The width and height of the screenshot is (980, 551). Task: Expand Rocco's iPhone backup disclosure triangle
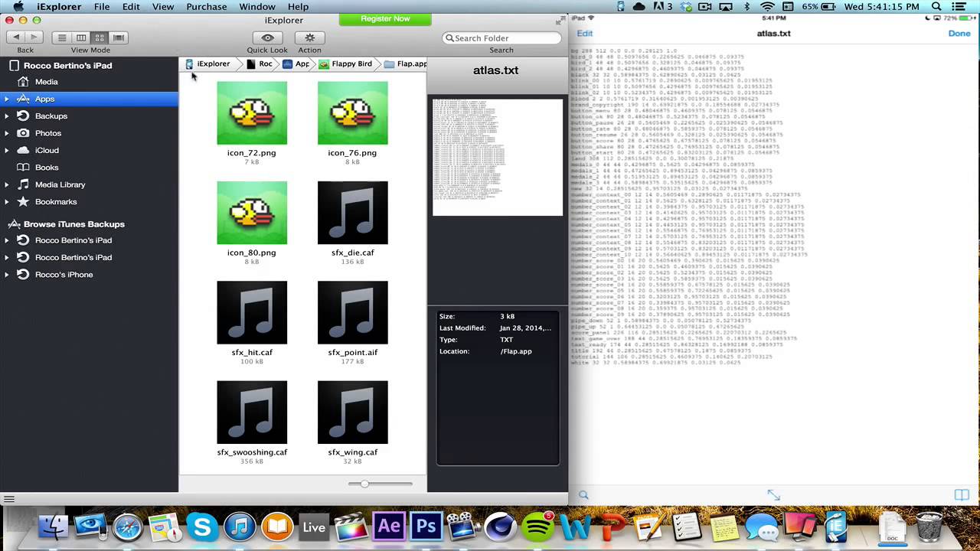7,275
